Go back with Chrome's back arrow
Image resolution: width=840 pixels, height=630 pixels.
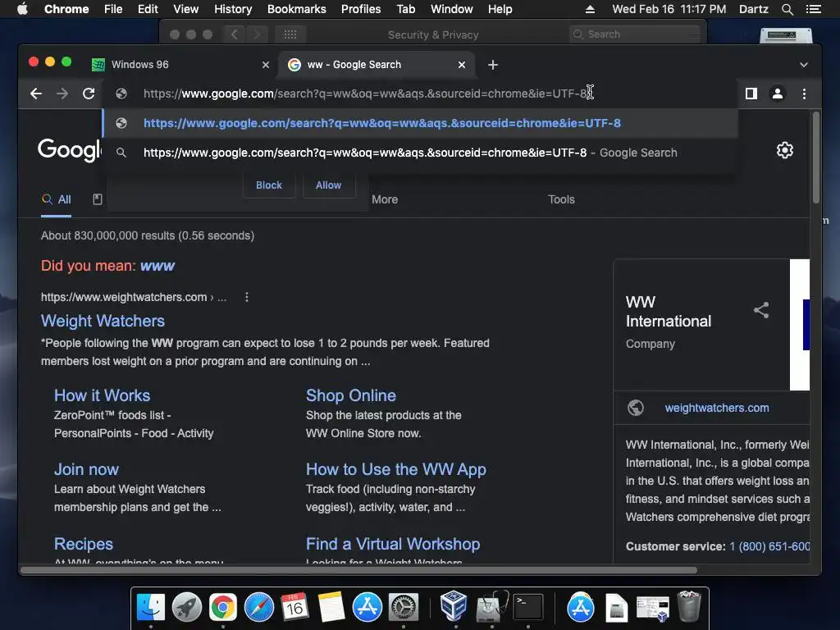[x=36, y=94]
